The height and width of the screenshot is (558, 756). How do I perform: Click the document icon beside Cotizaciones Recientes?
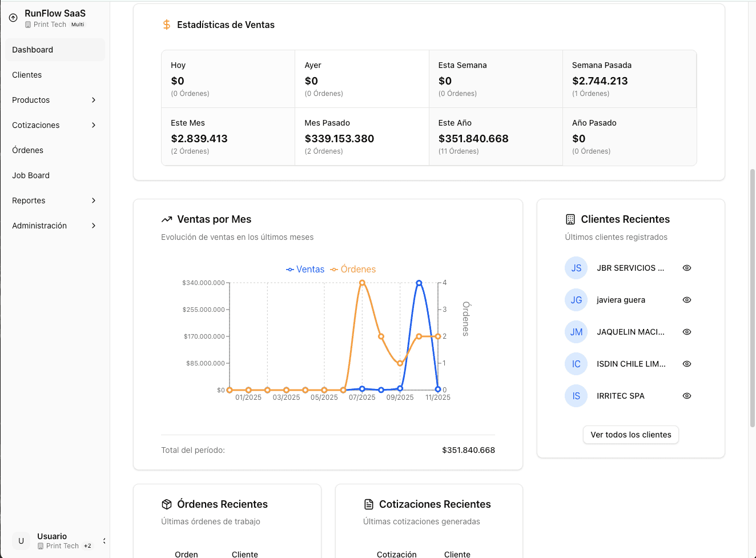tap(369, 504)
